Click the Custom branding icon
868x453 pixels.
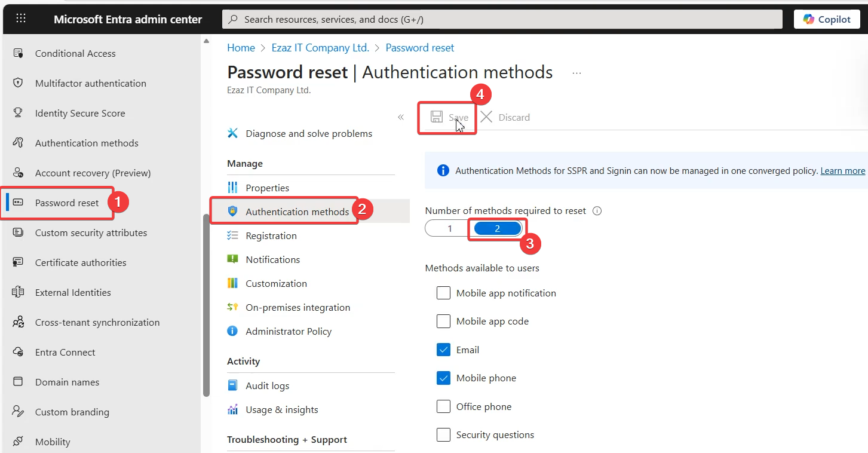tap(18, 412)
